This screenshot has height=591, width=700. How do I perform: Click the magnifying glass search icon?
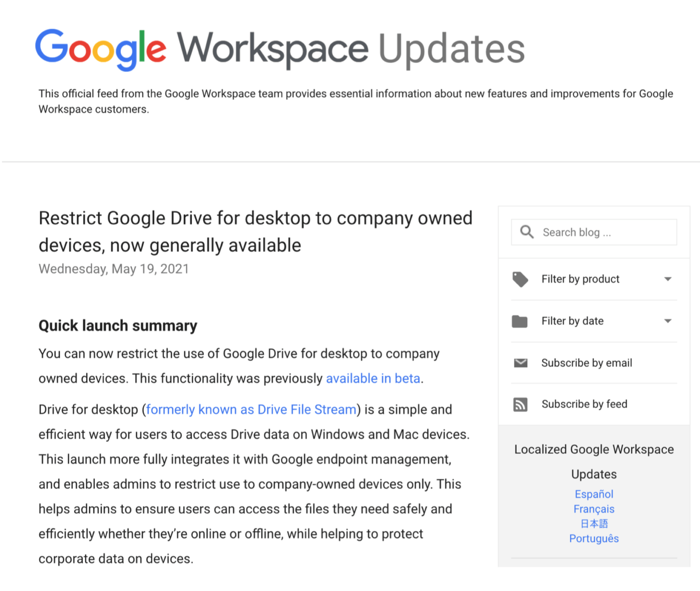coord(526,232)
